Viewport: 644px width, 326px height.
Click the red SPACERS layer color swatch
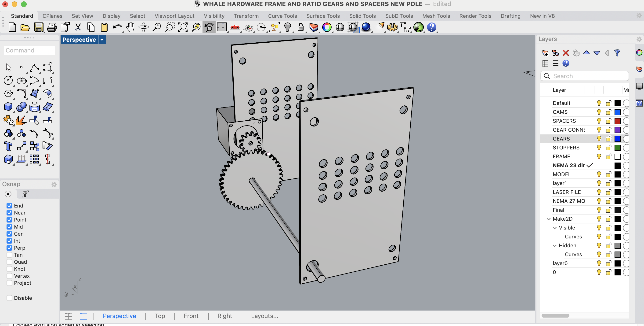(617, 121)
